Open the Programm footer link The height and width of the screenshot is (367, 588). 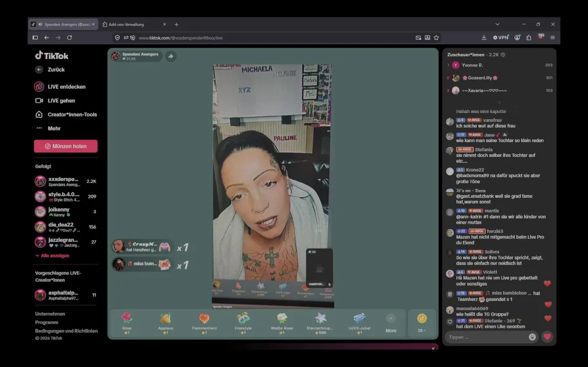pyautogui.click(x=46, y=322)
